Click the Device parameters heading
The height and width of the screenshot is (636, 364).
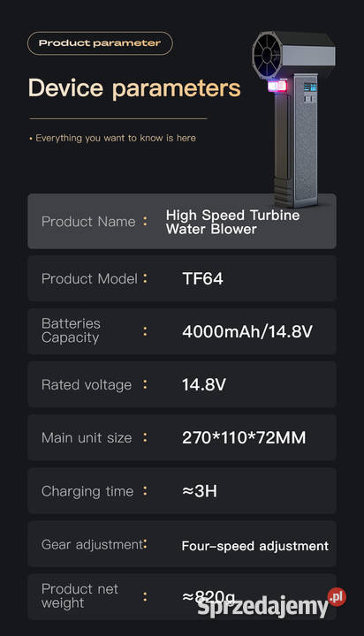(134, 88)
